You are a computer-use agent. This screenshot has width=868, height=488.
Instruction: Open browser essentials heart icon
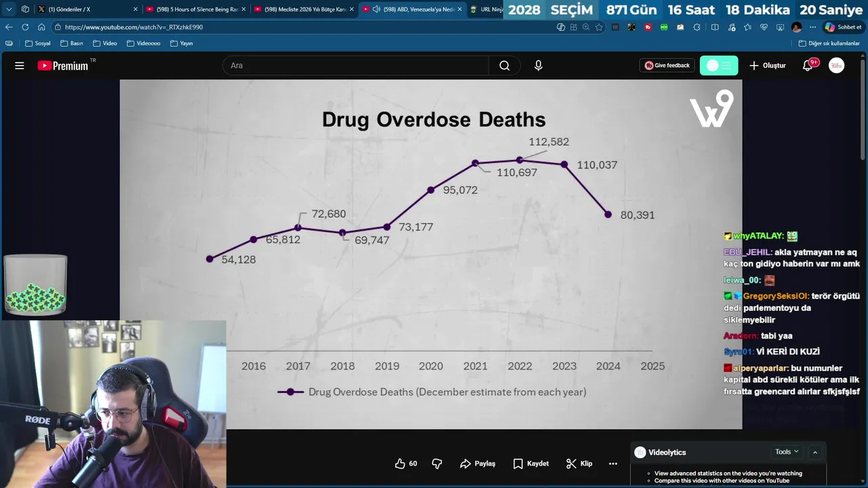pos(764,27)
